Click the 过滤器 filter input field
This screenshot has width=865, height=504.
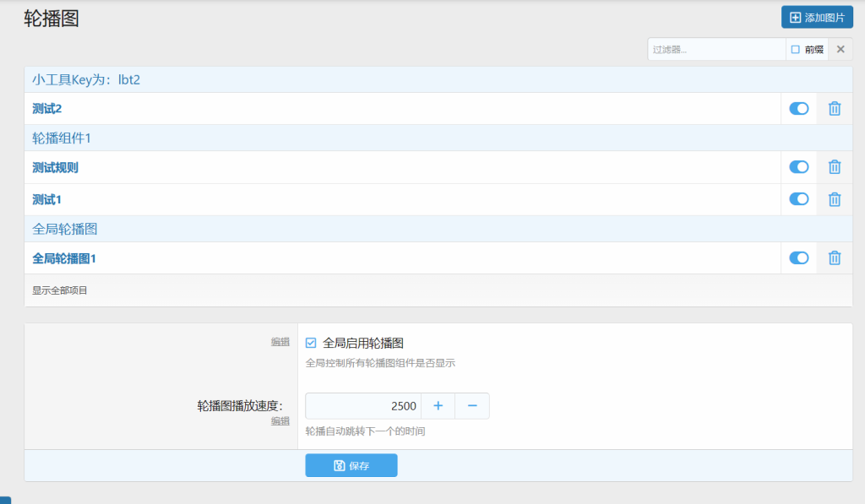pyautogui.click(x=716, y=50)
